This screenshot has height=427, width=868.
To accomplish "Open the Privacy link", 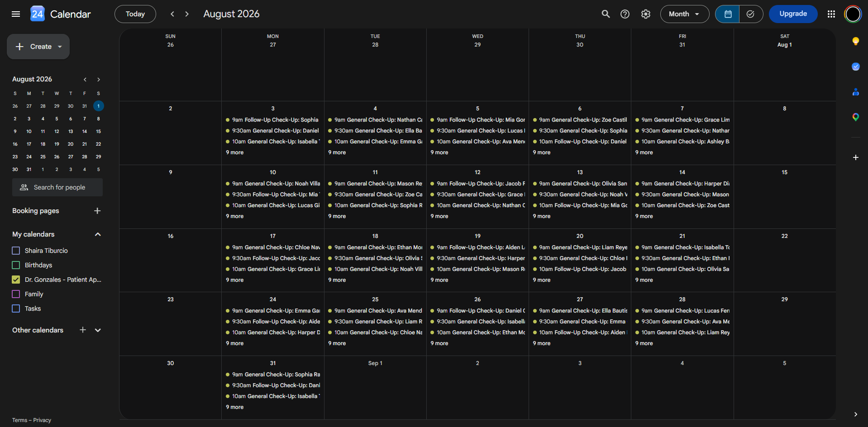I will coord(42,420).
